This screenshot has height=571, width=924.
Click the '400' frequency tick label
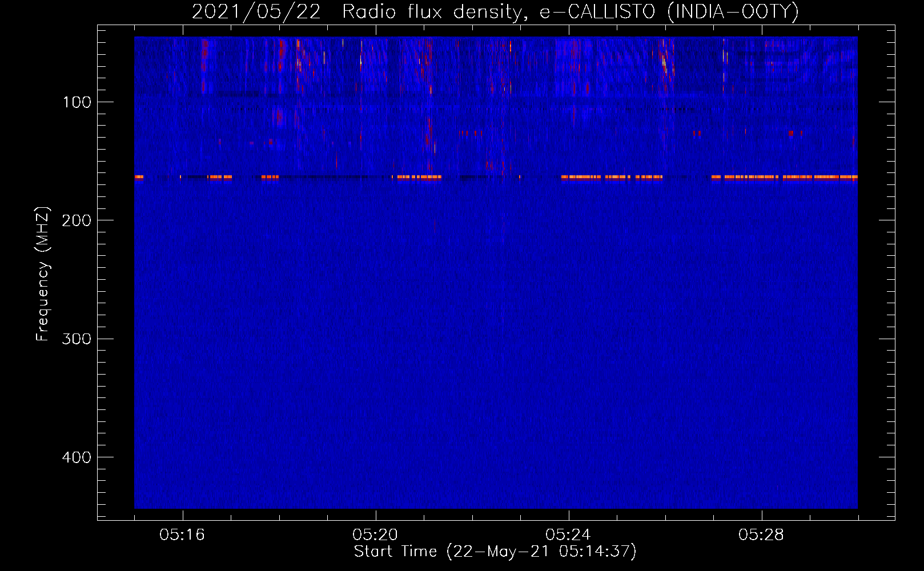point(77,457)
